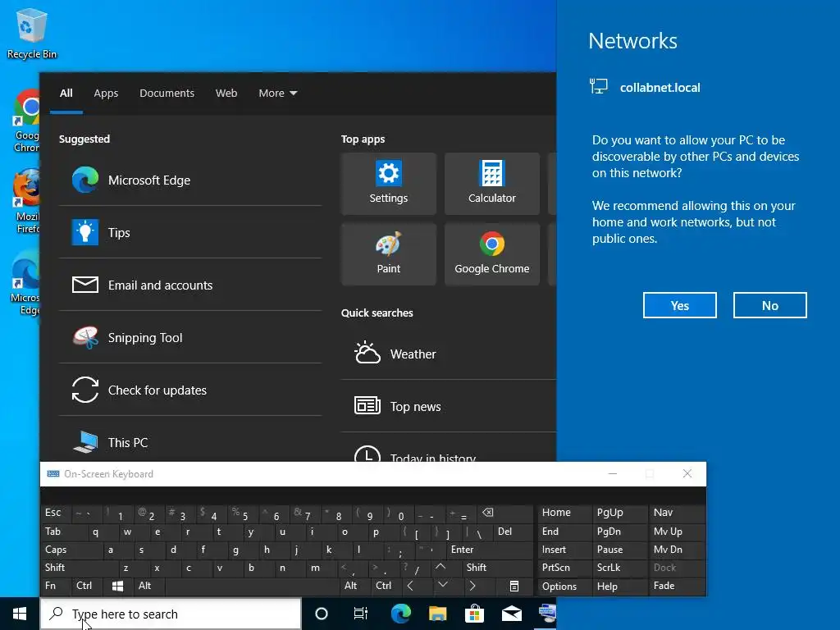This screenshot has width=840, height=630.
Task: Click the Esc key on keyboard
Action: coord(56,513)
